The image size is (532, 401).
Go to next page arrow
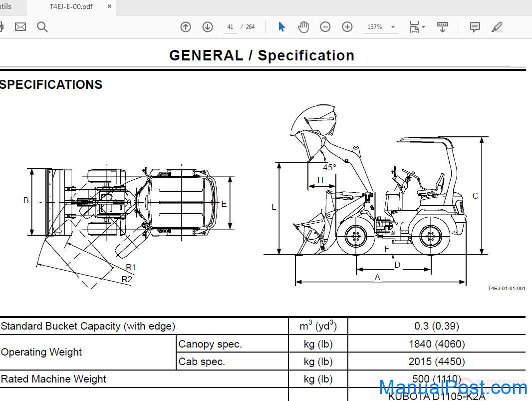208,27
